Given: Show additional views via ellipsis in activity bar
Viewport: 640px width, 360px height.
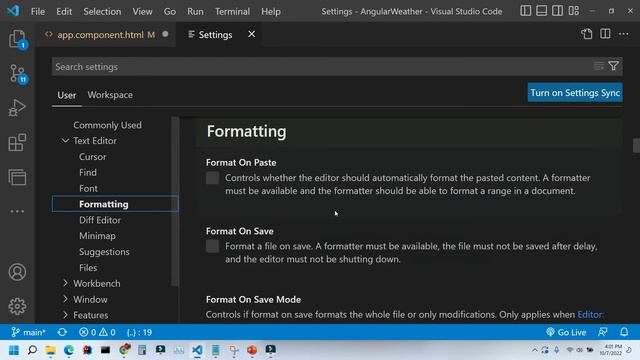Looking at the screenshot, I should click(17, 211).
